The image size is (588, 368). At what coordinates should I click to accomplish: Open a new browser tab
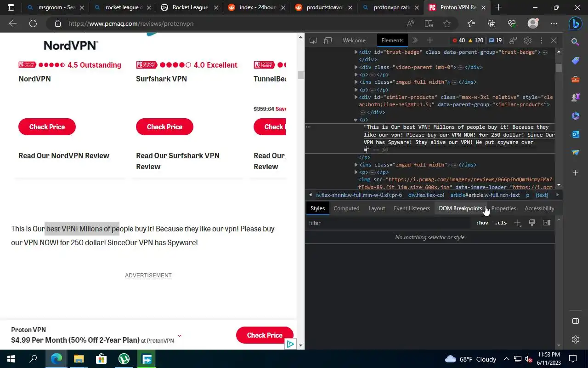(x=499, y=7)
